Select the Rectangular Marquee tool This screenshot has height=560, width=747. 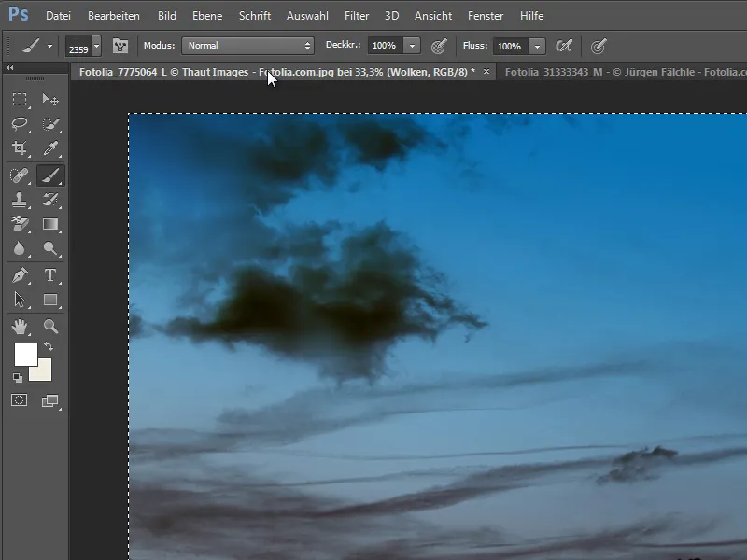pos(20,100)
